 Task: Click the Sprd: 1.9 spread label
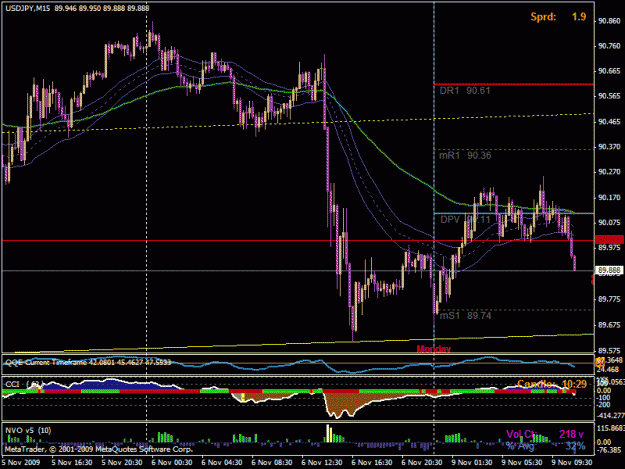pos(558,17)
